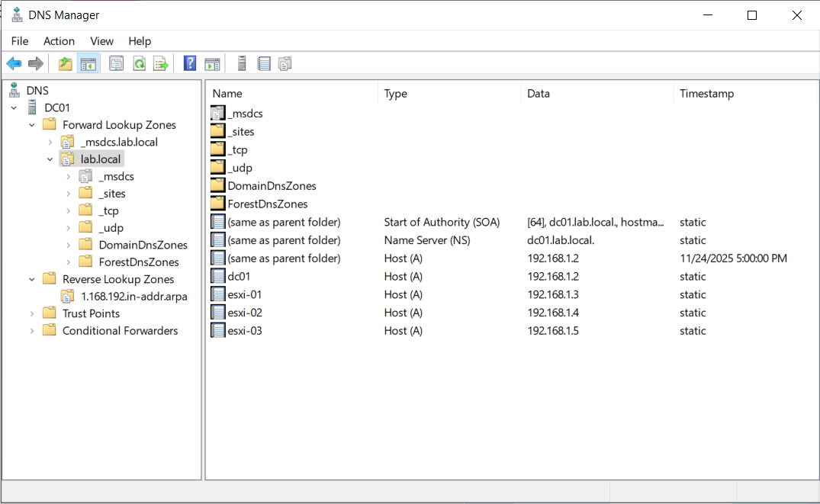Open the Action menu
The height and width of the screenshot is (504, 820).
[59, 41]
